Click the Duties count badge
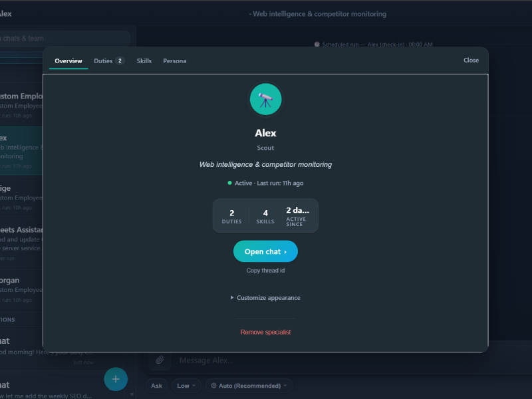532x399 pixels. point(120,61)
